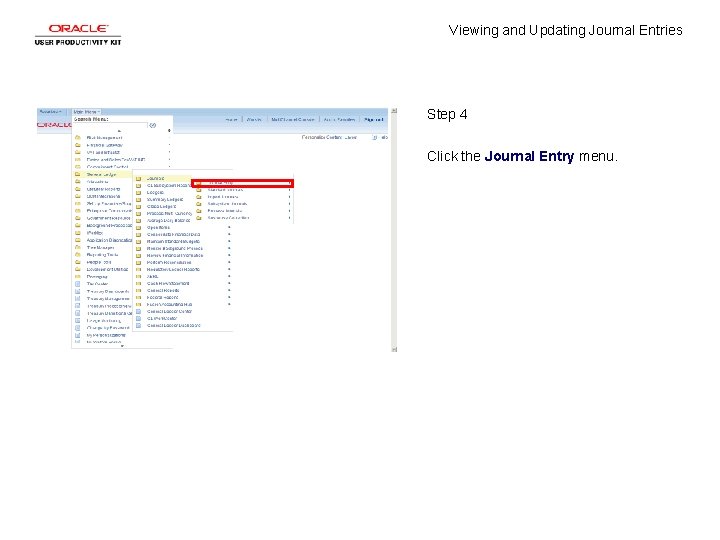The width and height of the screenshot is (720, 540).
Task: Click the Home link in header
Action: (231, 120)
